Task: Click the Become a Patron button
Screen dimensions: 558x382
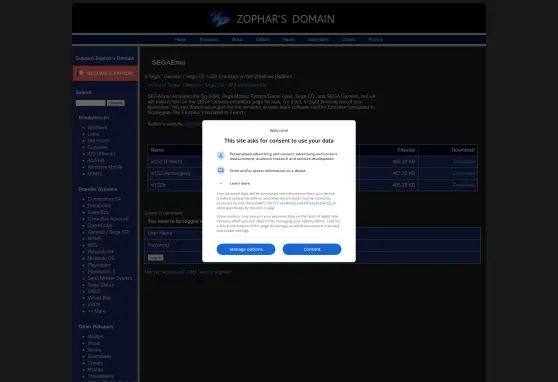Action: tap(105, 73)
